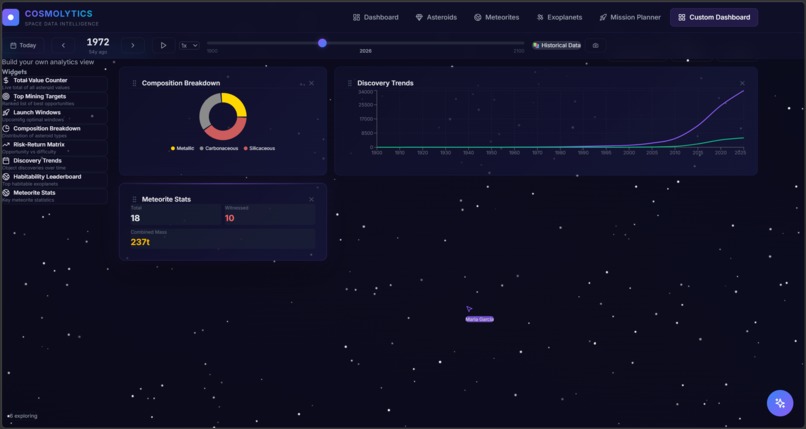Click the Custom Dashboard grid icon
This screenshot has height=429, width=806.
coord(682,17)
